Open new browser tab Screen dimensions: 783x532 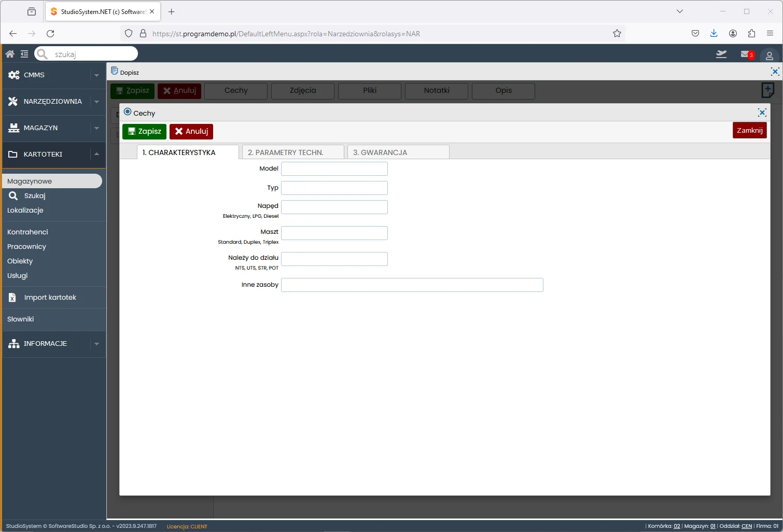pyautogui.click(x=172, y=11)
